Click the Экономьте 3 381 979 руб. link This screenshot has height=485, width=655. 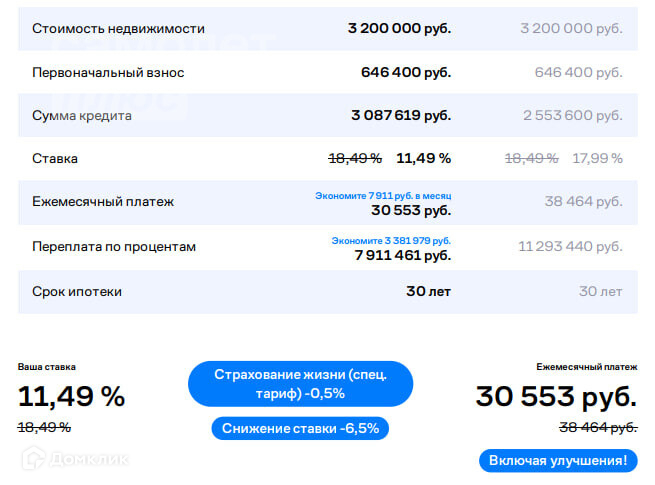click(391, 240)
